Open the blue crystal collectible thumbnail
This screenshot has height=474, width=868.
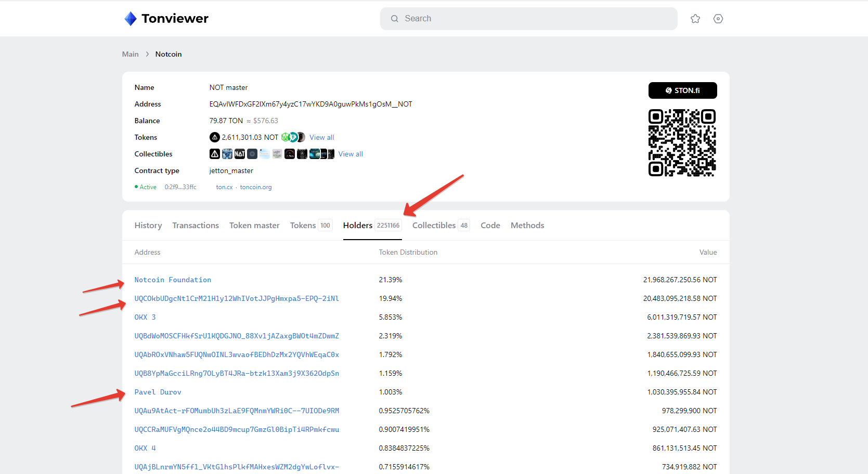[227, 154]
